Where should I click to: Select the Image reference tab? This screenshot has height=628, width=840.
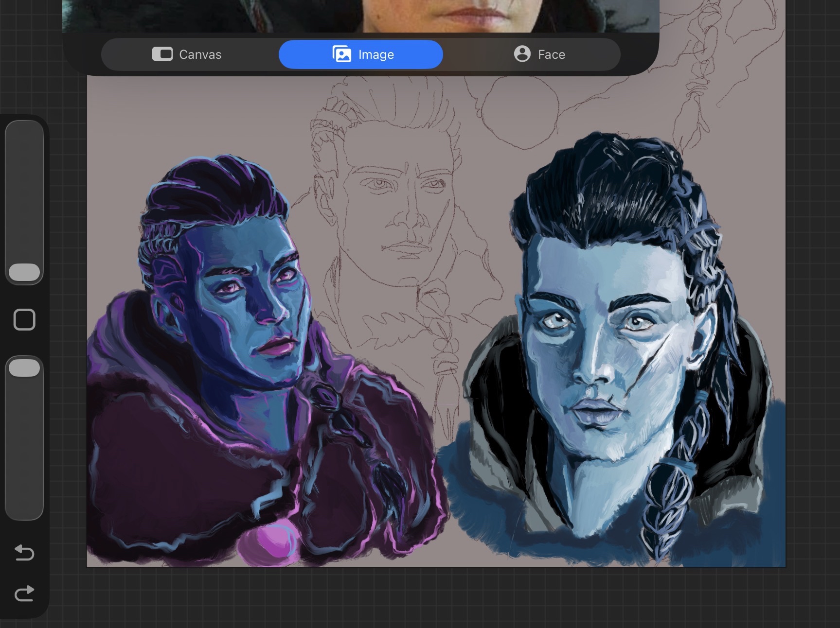pos(360,54)
